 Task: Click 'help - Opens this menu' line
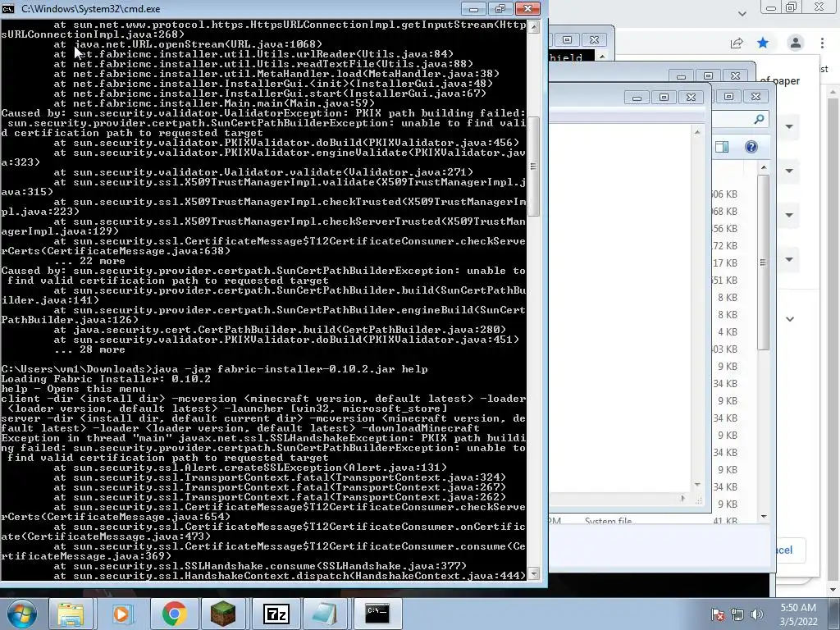pos(73,389)
